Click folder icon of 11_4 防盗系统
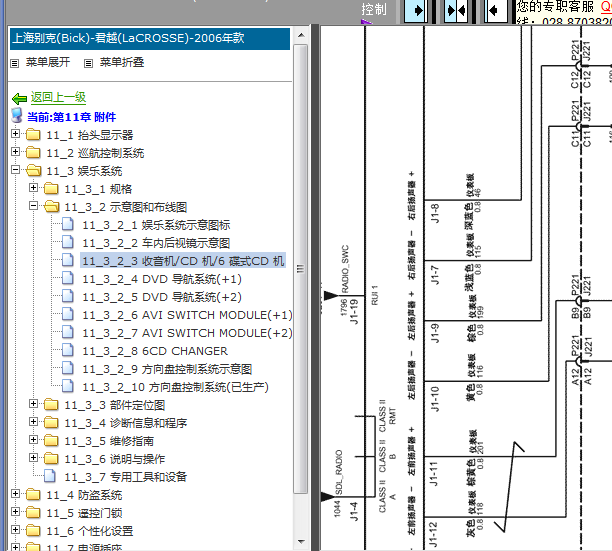This screenshot has width=612, height=551. (x=33, y=495)
